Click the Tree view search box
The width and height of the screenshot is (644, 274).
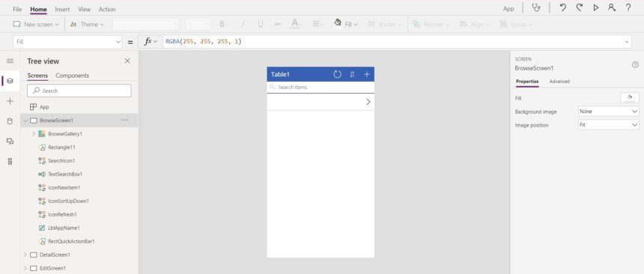tap(79, 91)
